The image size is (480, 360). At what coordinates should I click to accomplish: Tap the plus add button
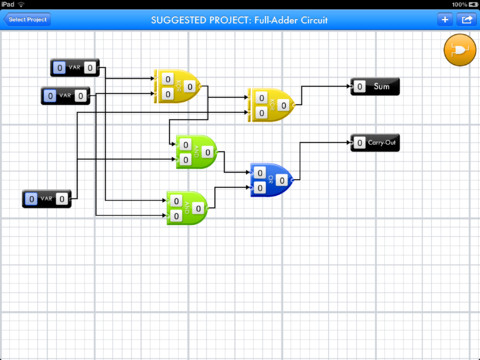click(445, 20)
